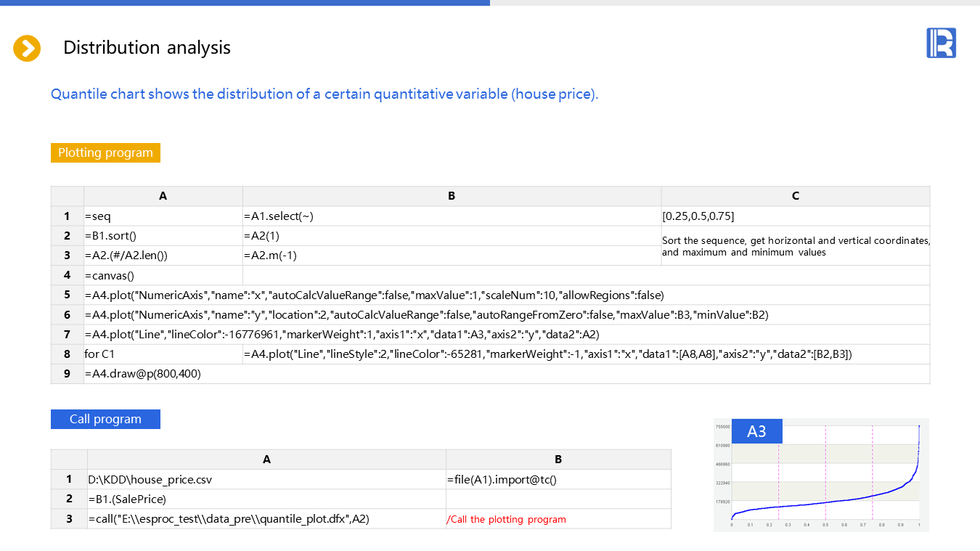The height and width of the screenshot is (551, 980).
Task: Click the orange arrow bullet icon
Action: pos(27,49)
